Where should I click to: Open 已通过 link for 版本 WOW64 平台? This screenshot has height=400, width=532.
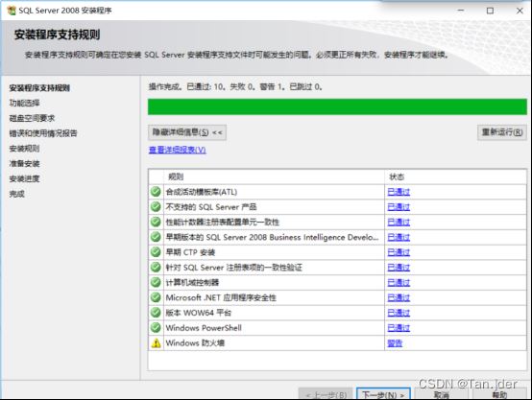399,313
